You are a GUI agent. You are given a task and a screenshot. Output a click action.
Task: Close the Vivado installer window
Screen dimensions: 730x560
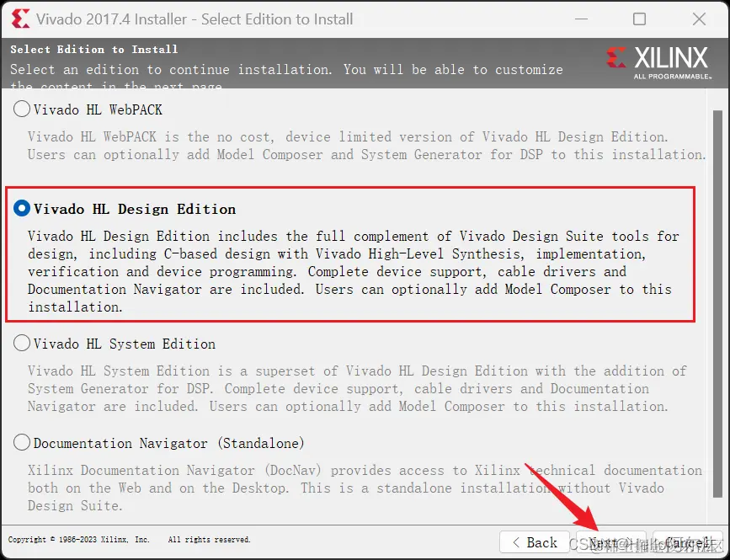(x=700, y=19)
